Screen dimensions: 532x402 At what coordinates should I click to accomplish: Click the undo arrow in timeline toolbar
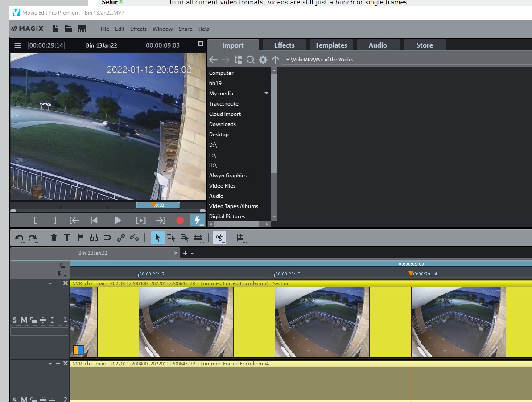(x=19, y=238)
